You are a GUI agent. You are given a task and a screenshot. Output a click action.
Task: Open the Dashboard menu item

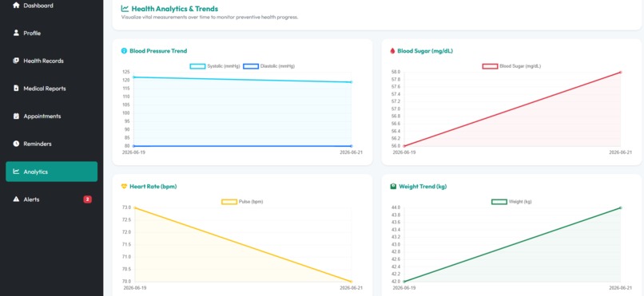coord(51,6)
